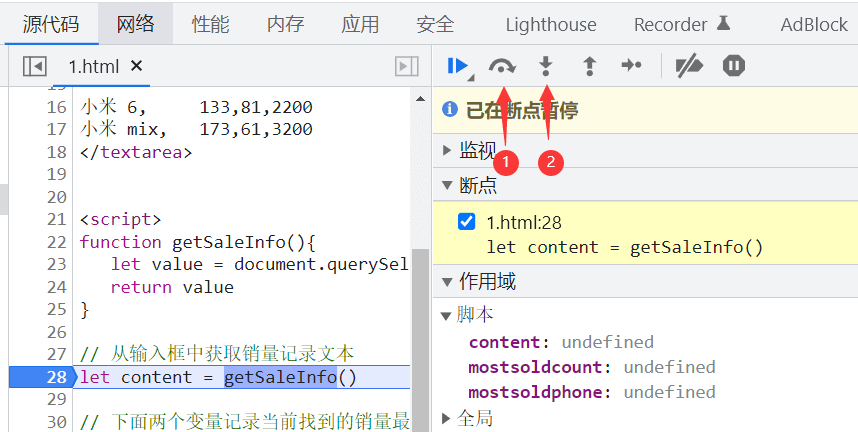Screen dimensions: 858x432
Task: Select the mostsoldcount: undefined variable
Action: coord(592,367)
